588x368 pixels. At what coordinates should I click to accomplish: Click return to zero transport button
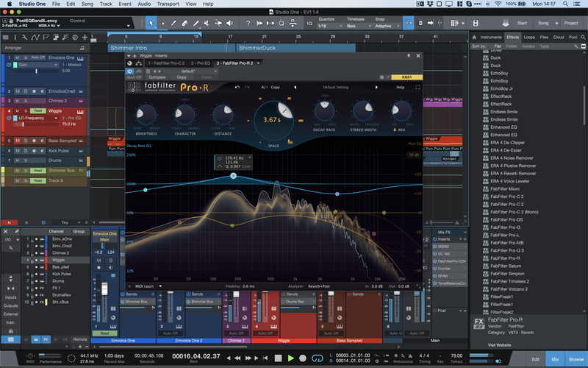click(265, 358)
